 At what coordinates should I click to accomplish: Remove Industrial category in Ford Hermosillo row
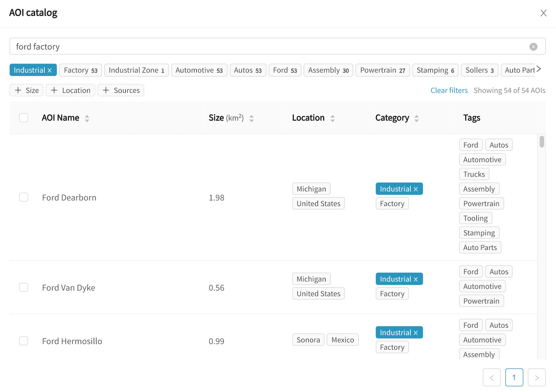click(416, 333)
